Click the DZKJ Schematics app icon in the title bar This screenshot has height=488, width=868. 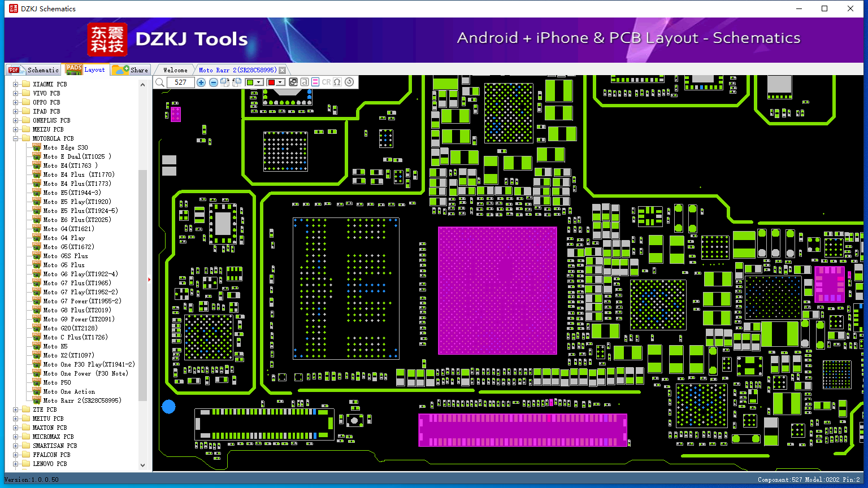click(x=14, y=8)
